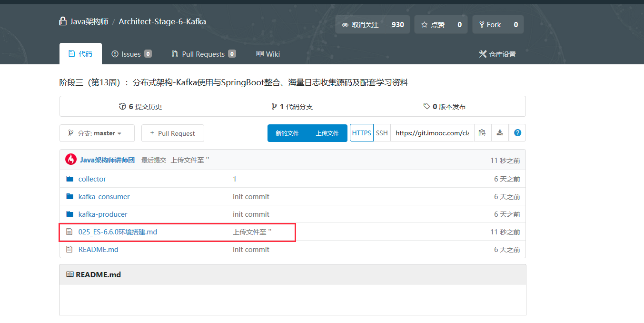Open the init commit message for kafka-consumer
This screenshot has width=644, height=323.
pyautogui.click(x=251, y=197)
